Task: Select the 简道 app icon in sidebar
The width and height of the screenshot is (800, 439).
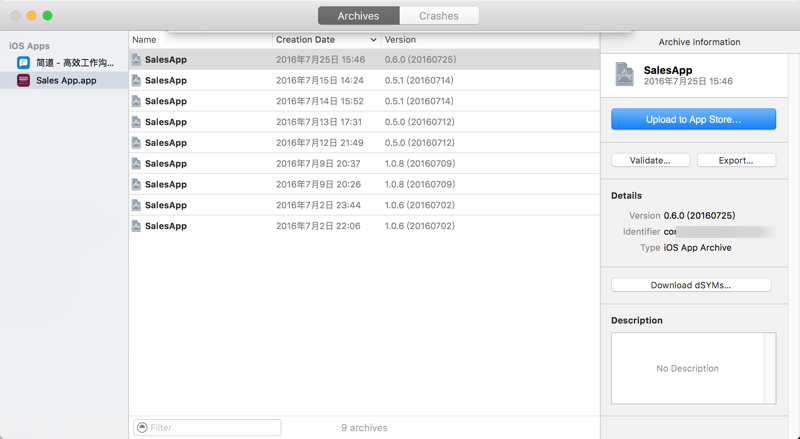Action: (23, 63)
